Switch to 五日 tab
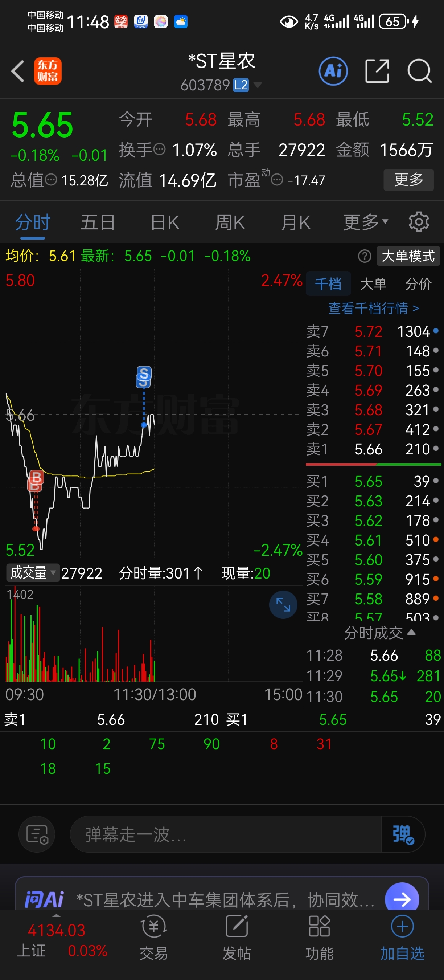This screenshot has width=444, height=980. coord(98,222)
